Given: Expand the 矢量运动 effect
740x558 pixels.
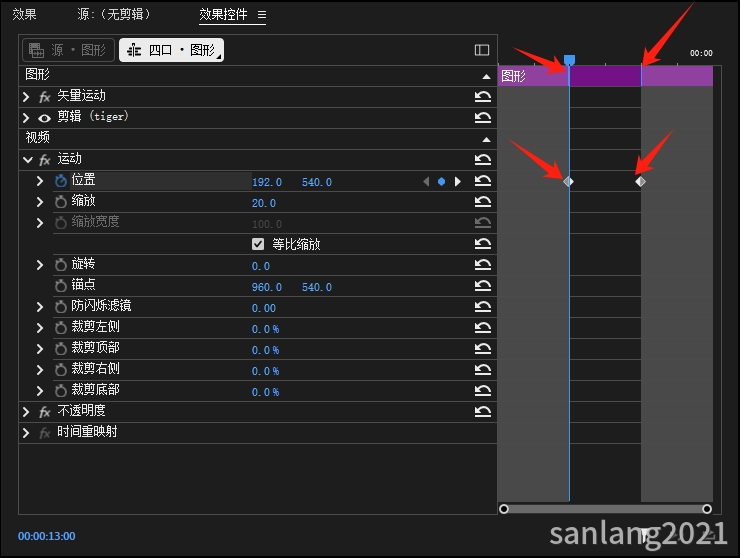Looking at the screenshot, I should pyautogui.click(x=26, y=97).
